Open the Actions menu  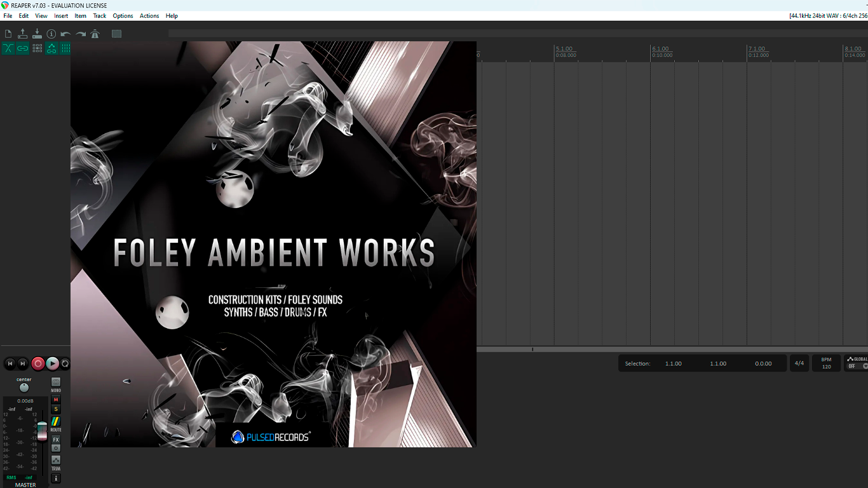point(149,16)
